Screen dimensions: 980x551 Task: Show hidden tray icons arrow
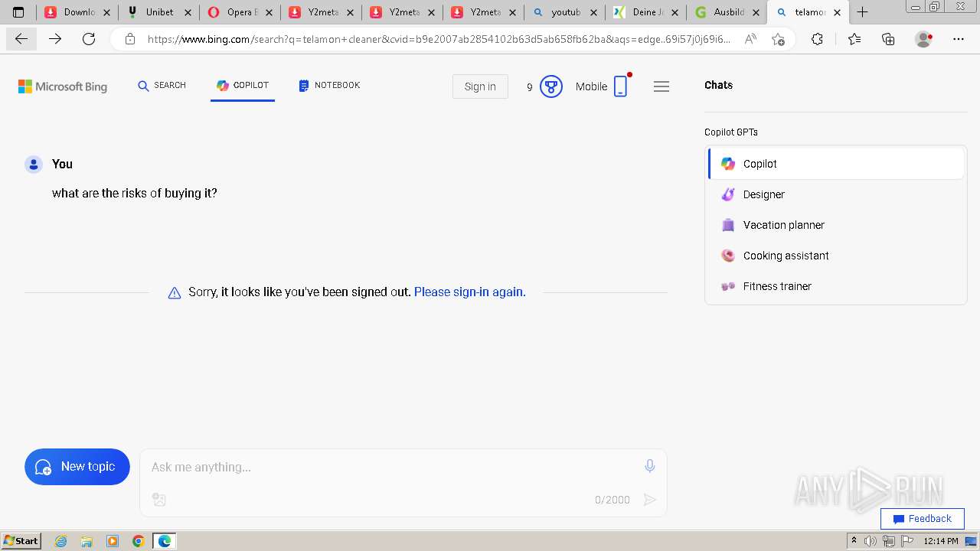[x=854, y=541]
